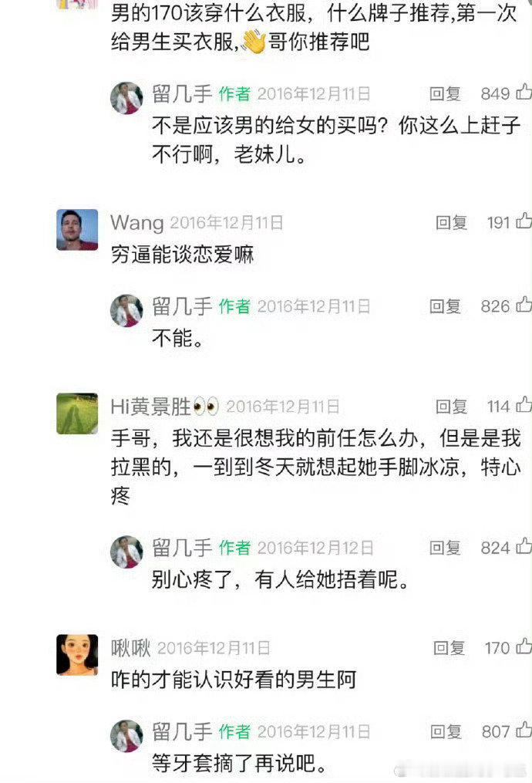Viewport: 532px width, 783px height.
Task: Like the author reply with 824 likes
Action: (523, 547)
